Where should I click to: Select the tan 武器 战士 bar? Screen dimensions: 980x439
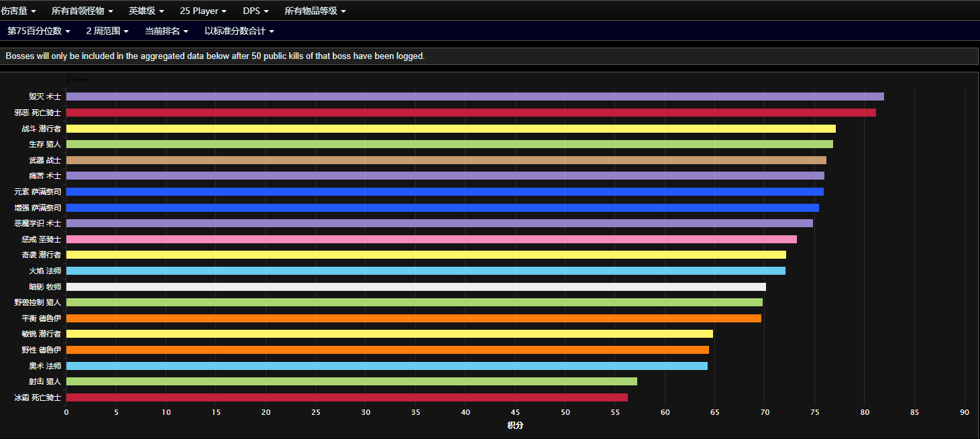[445, 160]
